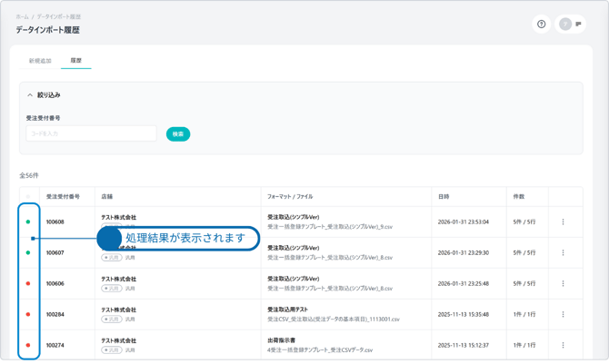Viewport: 609px width, 364px height.
Task: Open the help question mark icon
Action: [542, 25]
